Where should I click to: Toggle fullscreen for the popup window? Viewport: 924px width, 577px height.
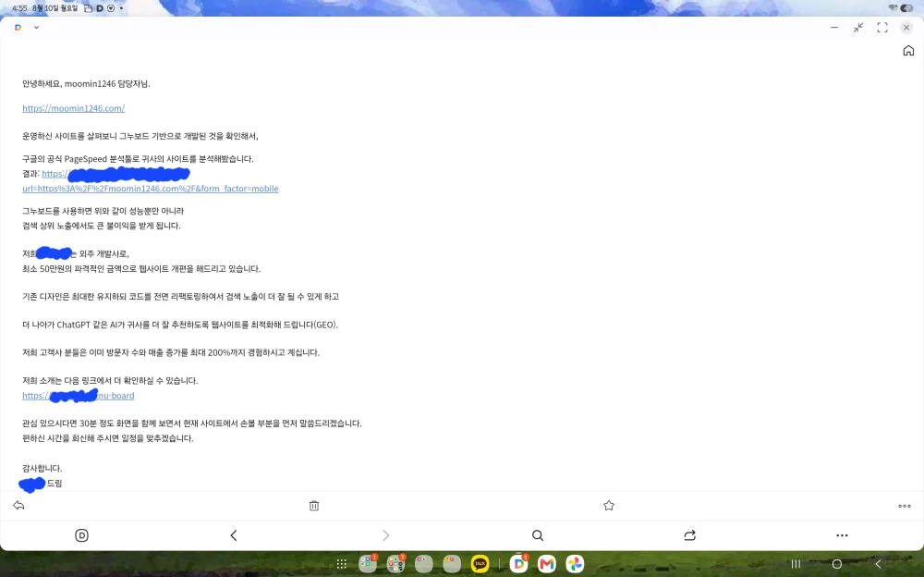tap(882, 28)
